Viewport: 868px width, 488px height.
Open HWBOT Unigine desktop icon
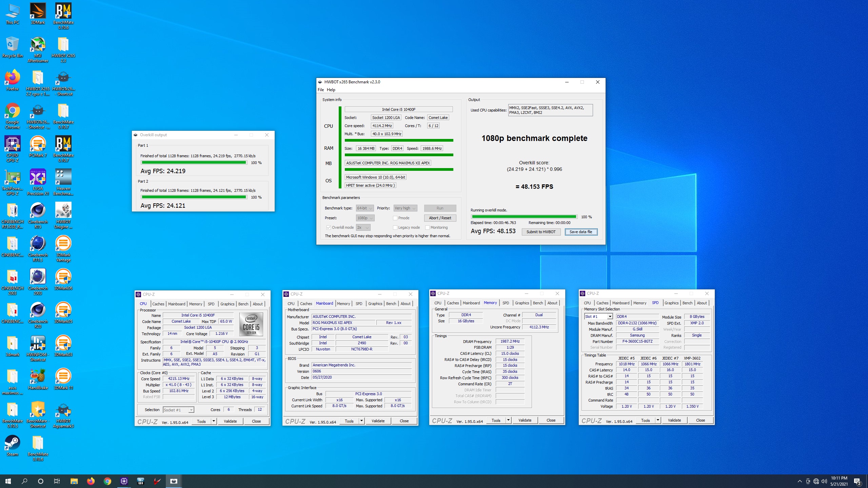click(63, 216)
